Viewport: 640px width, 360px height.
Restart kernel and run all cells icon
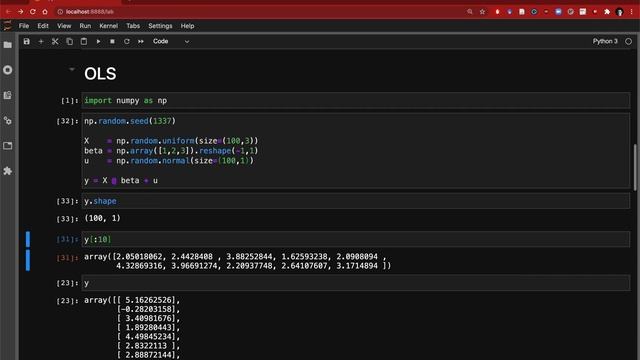point(141,41)
